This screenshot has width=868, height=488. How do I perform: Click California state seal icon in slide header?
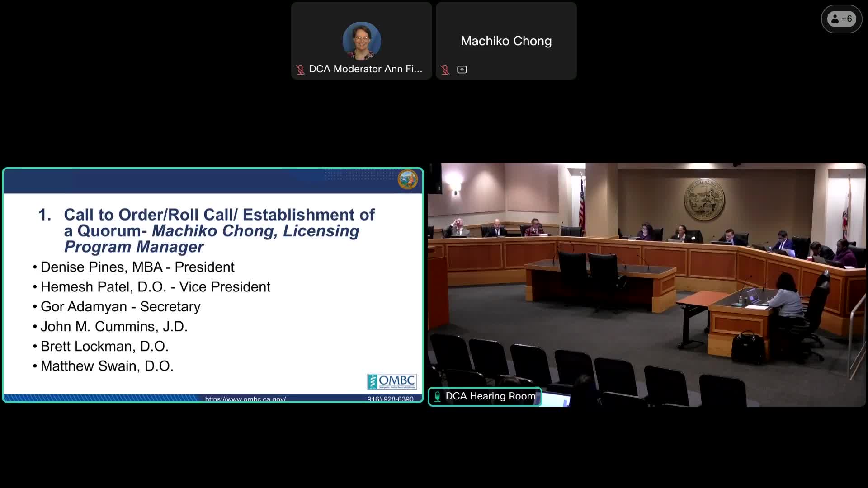[407, 179]
